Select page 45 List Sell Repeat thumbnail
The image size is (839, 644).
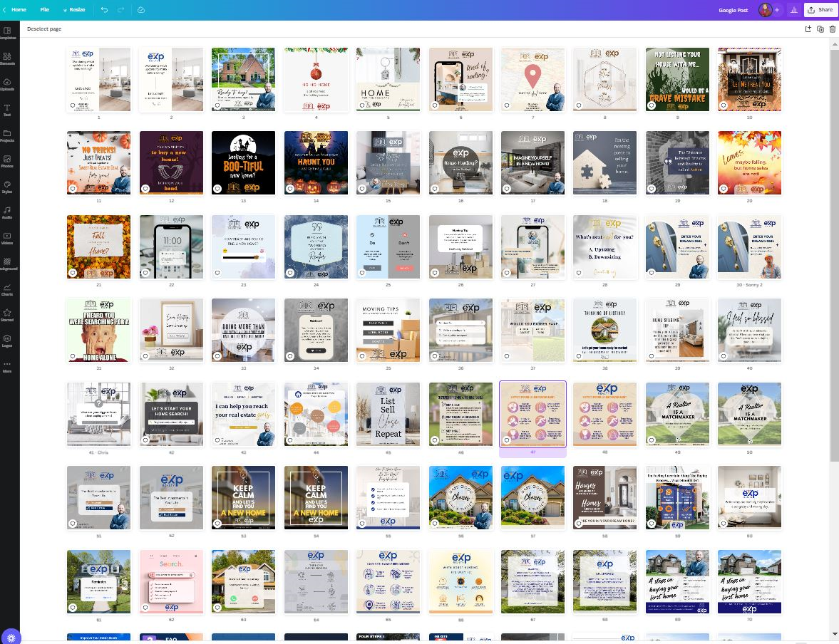coord(388,414)
